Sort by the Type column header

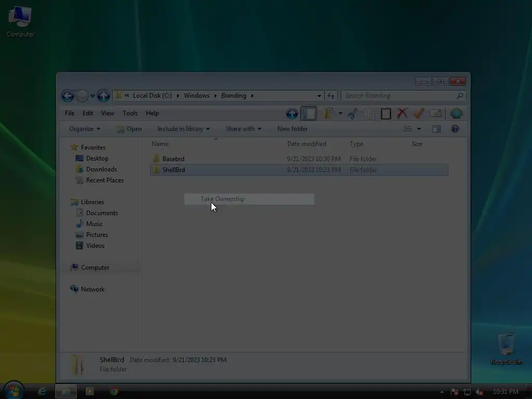pos(356,144)
